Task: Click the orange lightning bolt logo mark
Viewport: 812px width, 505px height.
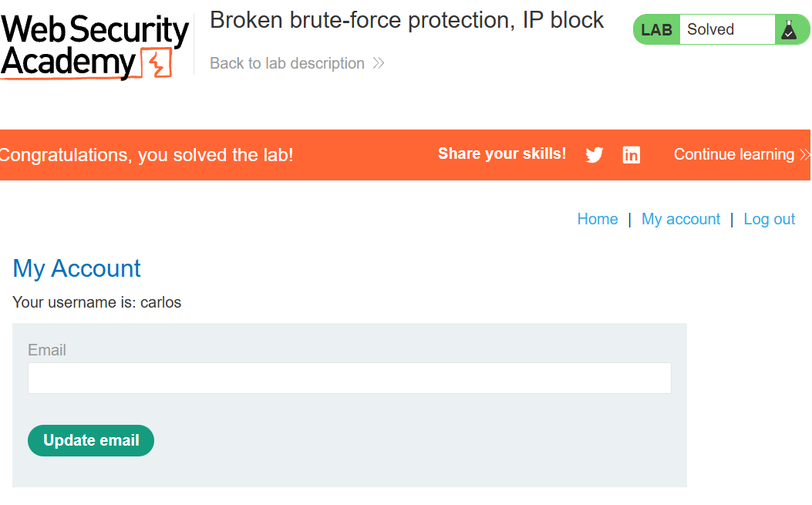Action: [157, 63]
